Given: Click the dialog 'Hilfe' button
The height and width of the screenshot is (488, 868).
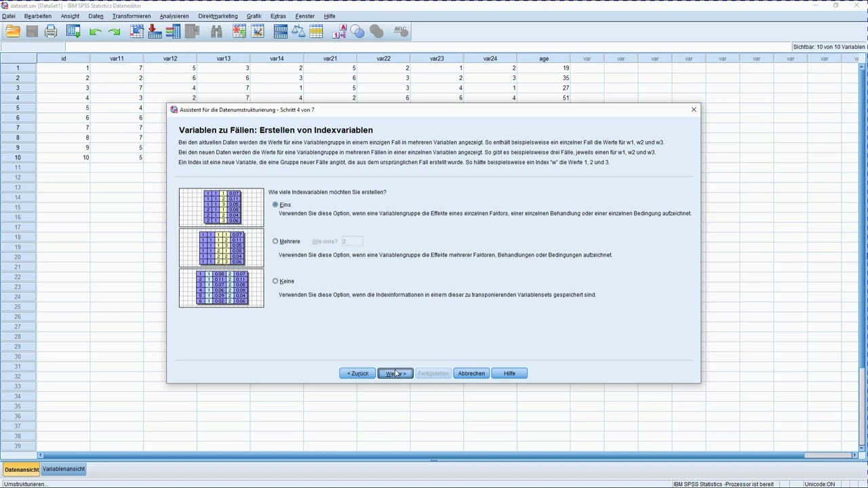Looking at the screenshot, I should [509, 373].
